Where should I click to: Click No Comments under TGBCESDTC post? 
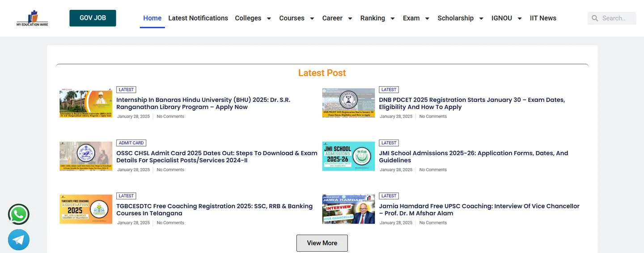click(170, 223)
